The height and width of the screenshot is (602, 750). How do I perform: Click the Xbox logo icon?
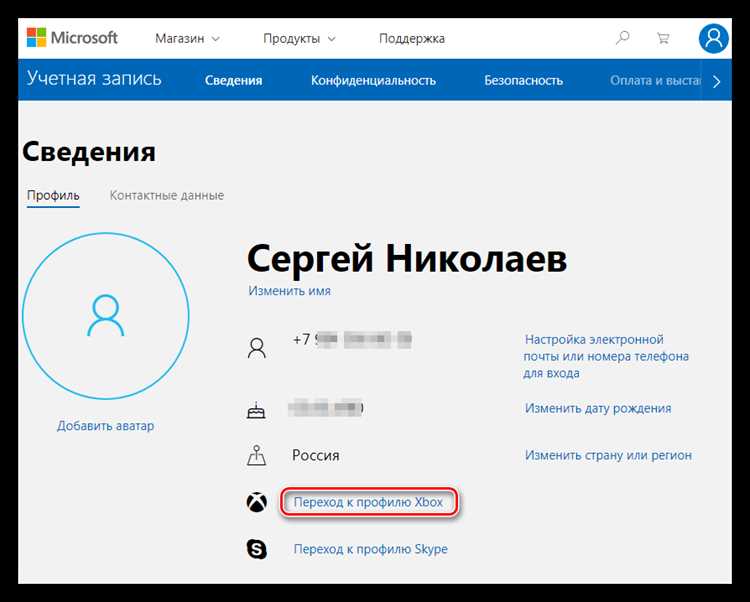click(x=257, y=502)
